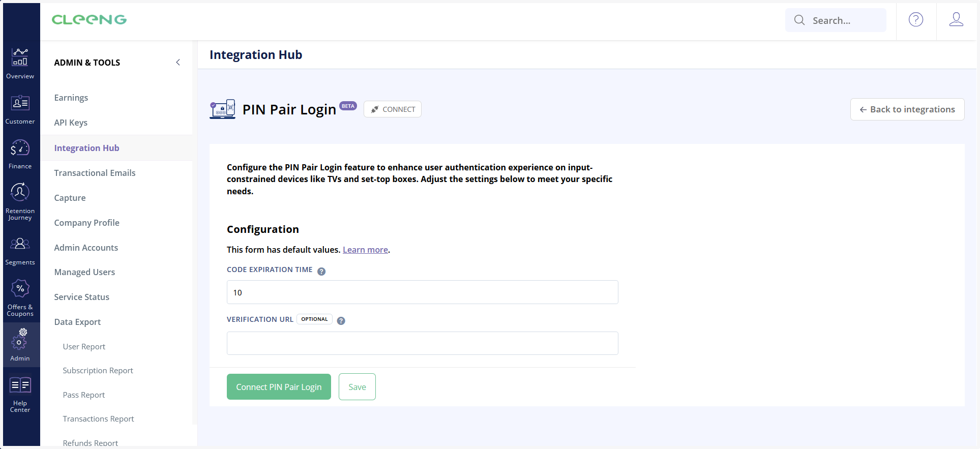Follow the Learn more link
Viewport: 980px width, 449px height.
[365, 250]
